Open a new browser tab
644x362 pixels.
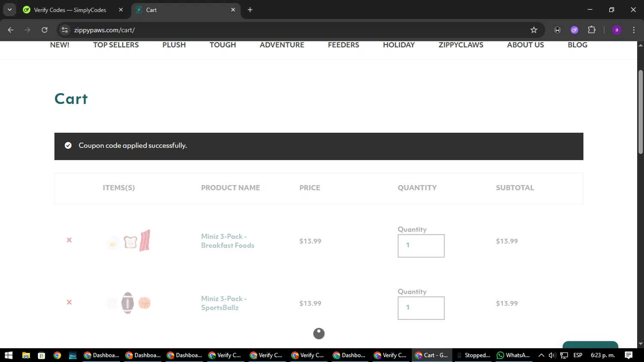click(250, 10)
